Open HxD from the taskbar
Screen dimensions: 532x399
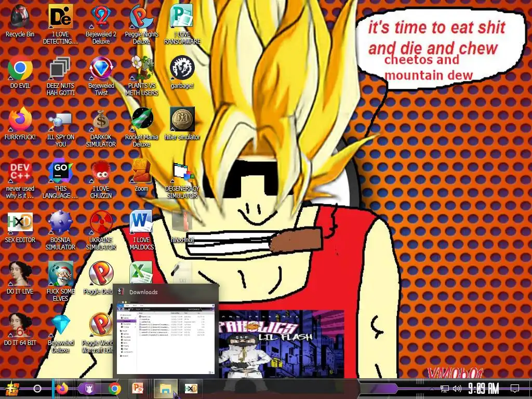click(191, 389)
